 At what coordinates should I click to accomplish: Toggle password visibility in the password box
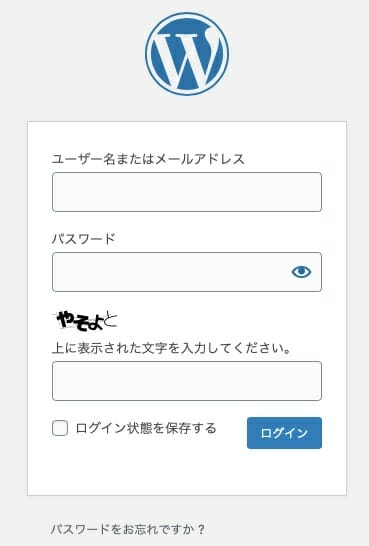coord(301,272)
